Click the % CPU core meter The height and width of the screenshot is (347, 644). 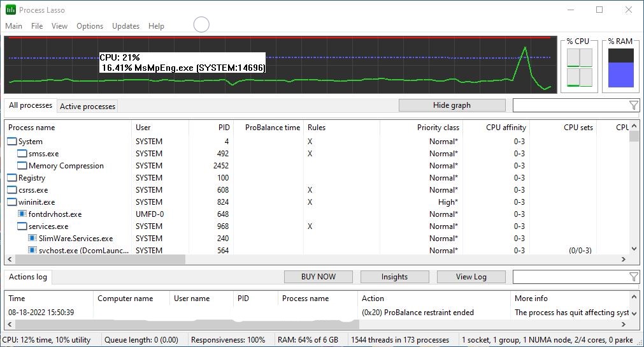click(x=580, y=68)
